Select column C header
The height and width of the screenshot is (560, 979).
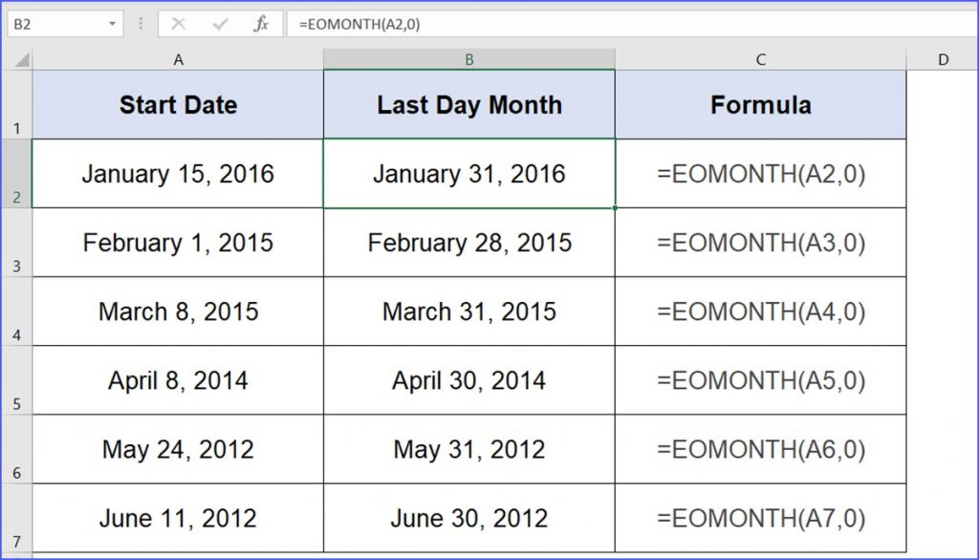pos(760,60)
